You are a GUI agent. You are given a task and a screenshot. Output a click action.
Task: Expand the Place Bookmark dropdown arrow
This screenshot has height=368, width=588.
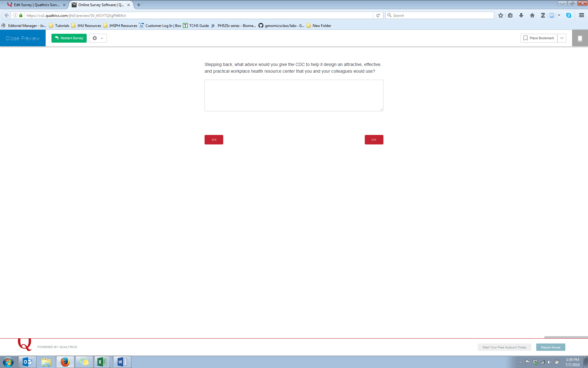click(x=562, y=38)
